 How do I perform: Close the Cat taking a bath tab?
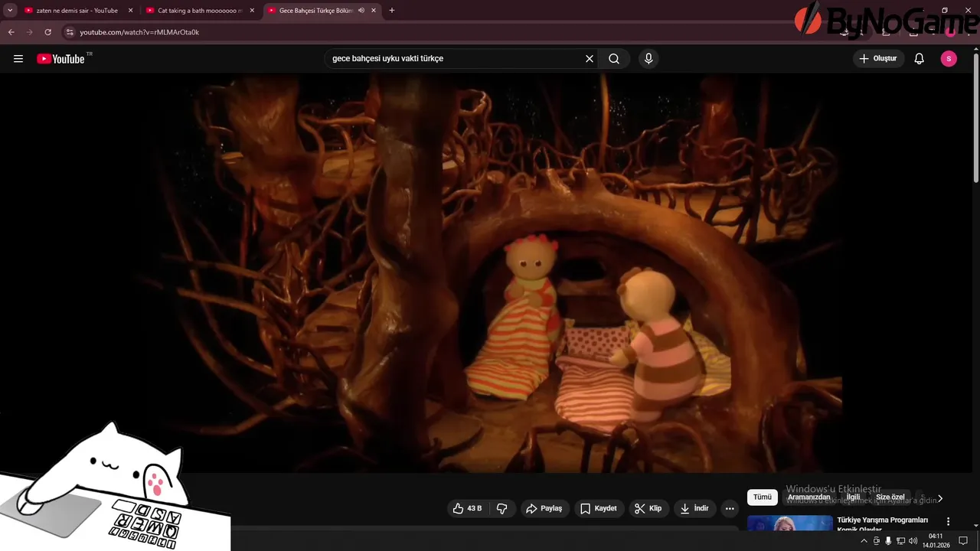pyautogui.click(x=252, y=11)
